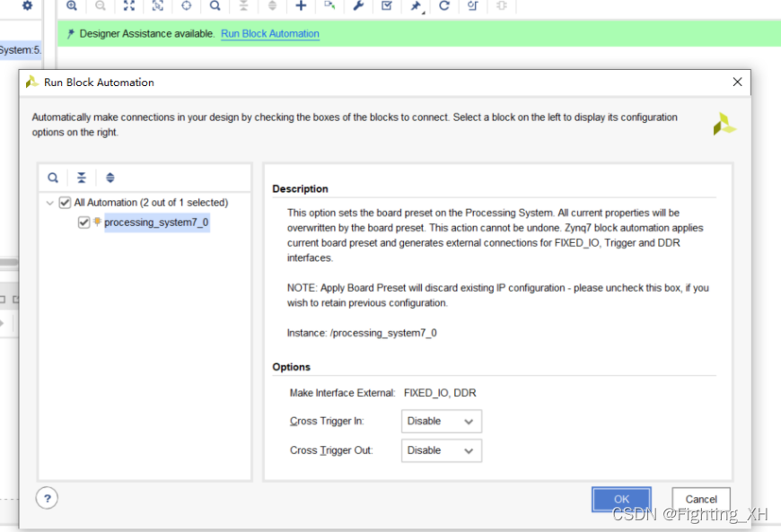
Task: Click the optimize routing toolbar icon
Action: [x=473, y=5]
